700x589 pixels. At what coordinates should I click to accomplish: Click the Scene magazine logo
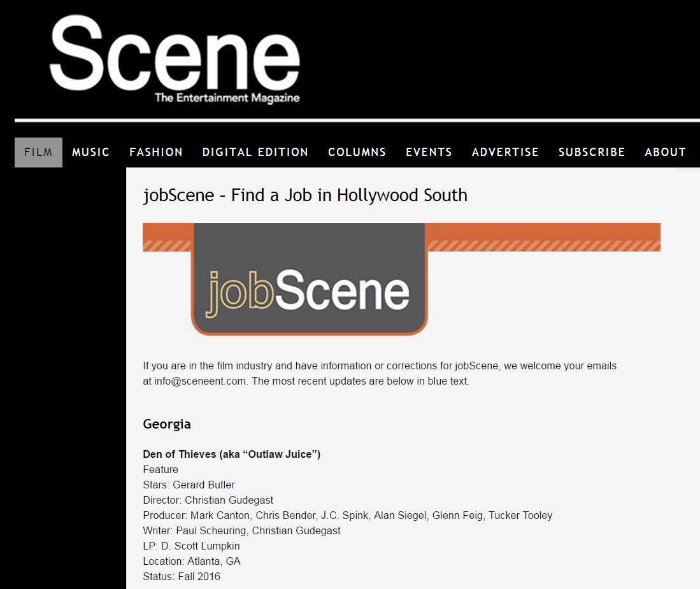tap(175, 53)
